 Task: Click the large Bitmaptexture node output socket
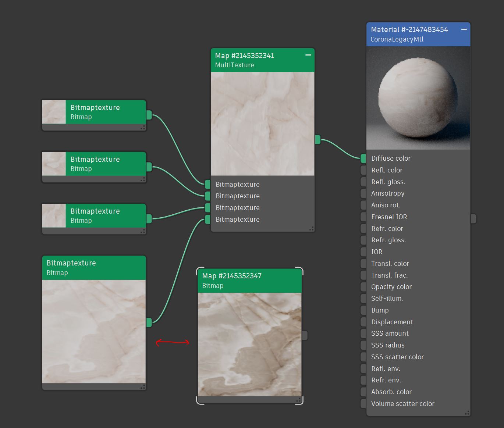(x=149, y=322)
